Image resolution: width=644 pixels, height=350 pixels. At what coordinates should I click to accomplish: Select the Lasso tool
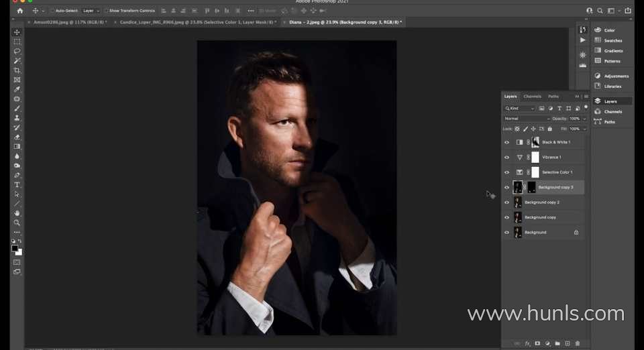pos(17,51)
